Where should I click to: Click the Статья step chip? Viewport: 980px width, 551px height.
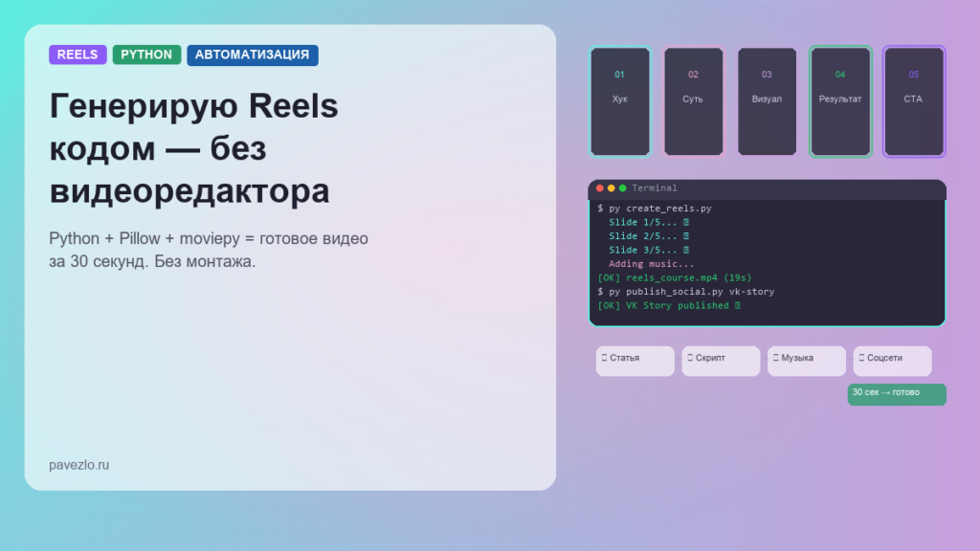(635, 361)
